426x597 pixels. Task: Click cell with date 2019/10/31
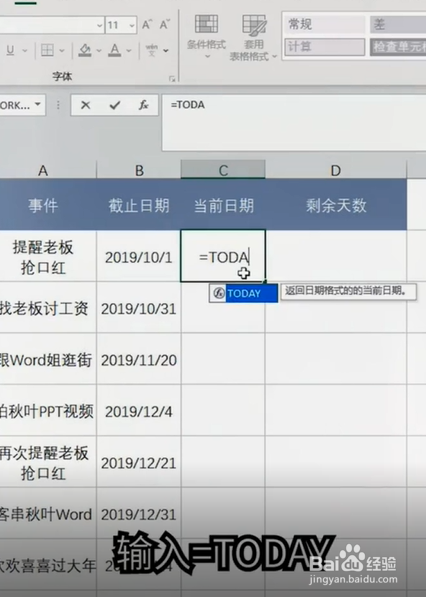(x=139, y=308)
